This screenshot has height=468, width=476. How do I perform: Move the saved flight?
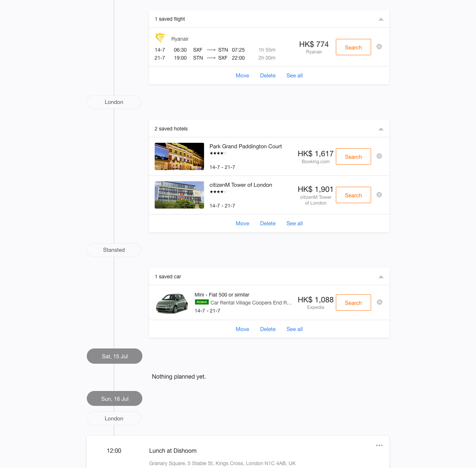coord(243,76)
